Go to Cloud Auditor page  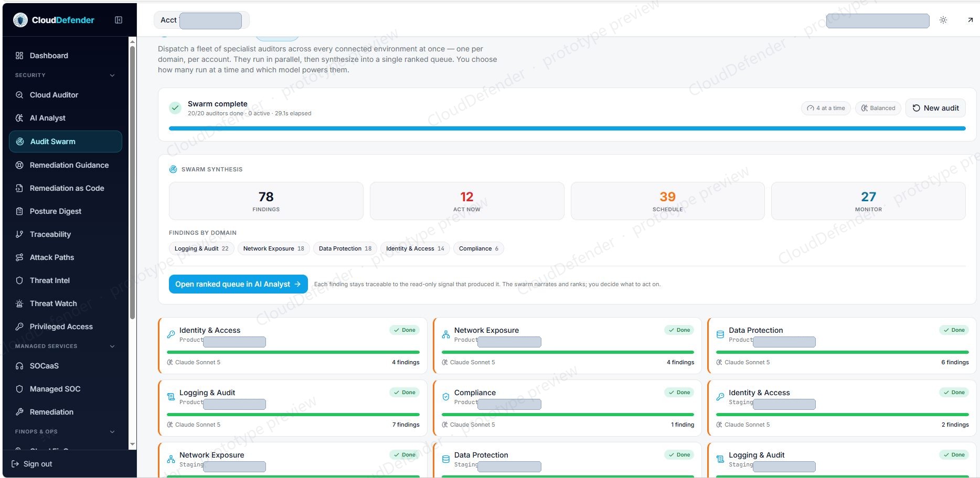click(x=66, y=95)
